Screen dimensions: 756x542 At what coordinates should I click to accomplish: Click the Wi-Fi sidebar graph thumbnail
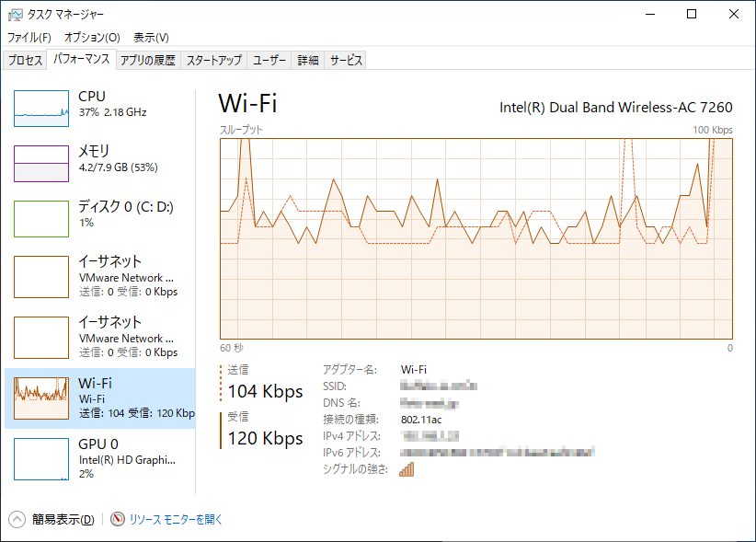tap(41, 398)
